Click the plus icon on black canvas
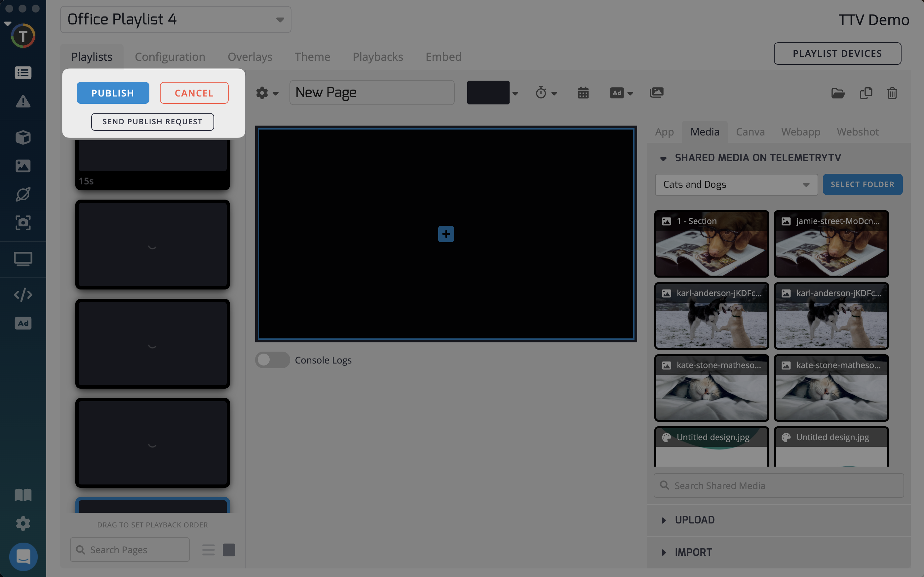 pyautogui.click(x=445, y=234)
